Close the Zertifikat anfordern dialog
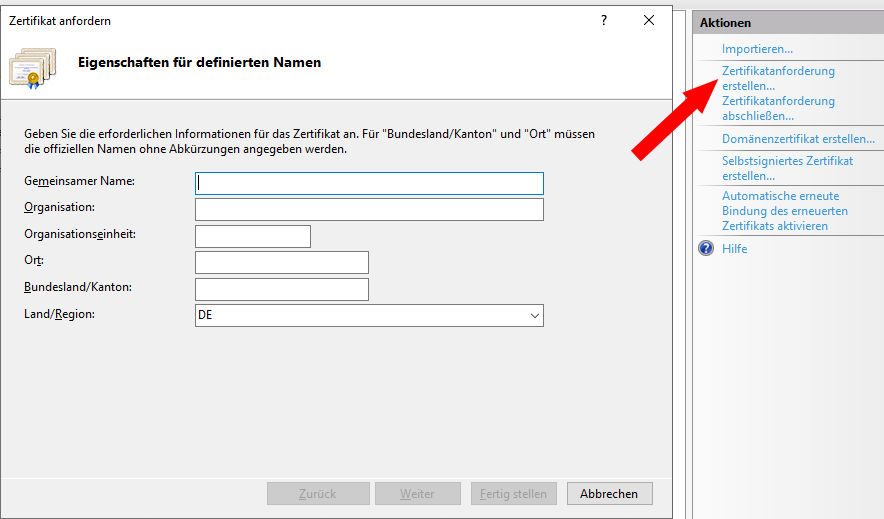The height and width of the screenshot is (519, 884). pos(649,20)
